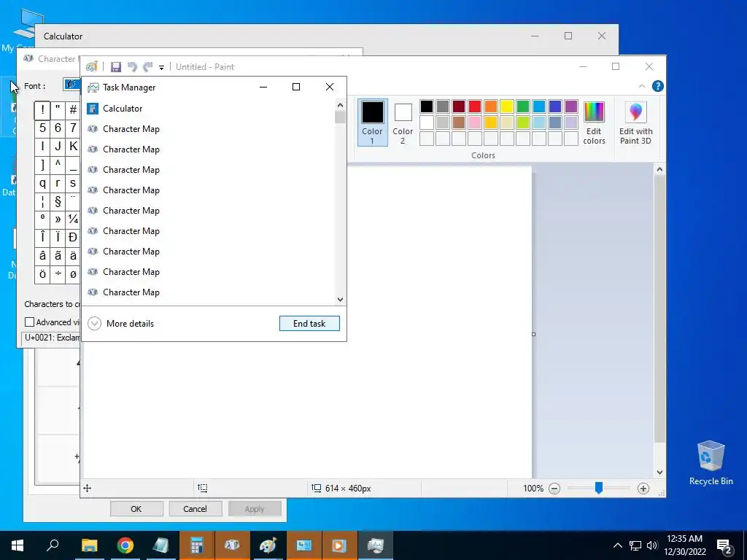Image resolution: width=747 pixels, height=560 pixels.
Task: Click the Task Manager title bar icon
Action: pyautogui.click(x=93, y=87)
